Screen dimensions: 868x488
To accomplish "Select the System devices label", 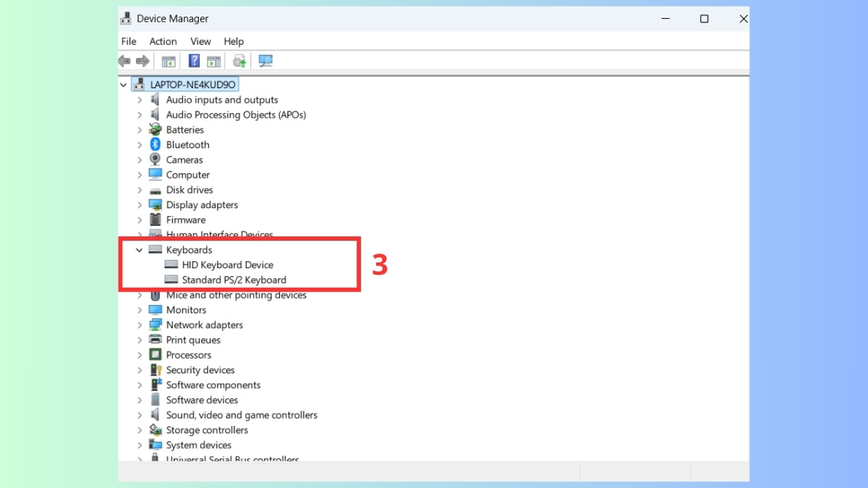I will [x=199, y=445].
